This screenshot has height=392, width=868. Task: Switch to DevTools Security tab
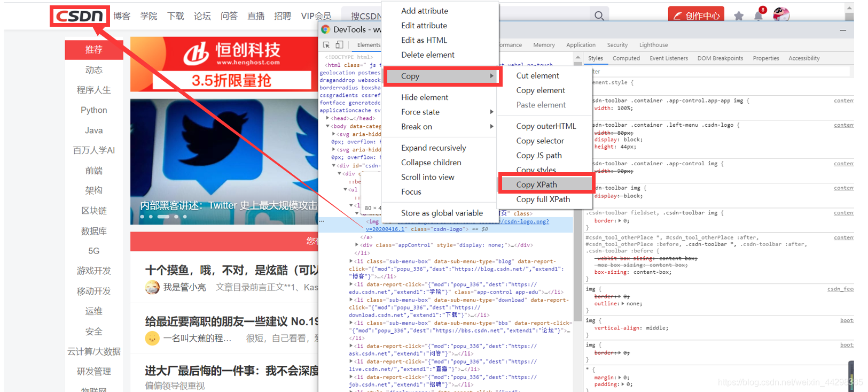pyautogui.click(x=617, y=45)
